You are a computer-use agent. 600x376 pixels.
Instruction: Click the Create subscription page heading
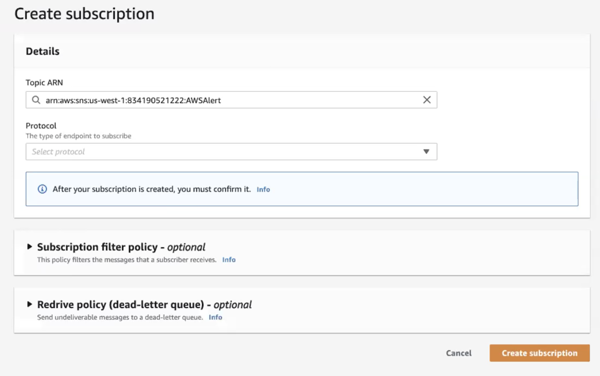[x=85, y=14]
